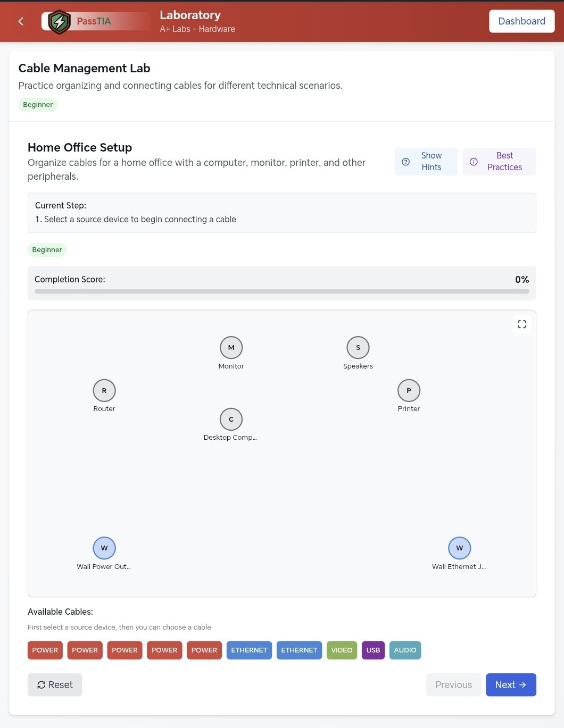Click the Completion Score progress bar
Viewport: 564px width, 728px height.
coord(282,291)
